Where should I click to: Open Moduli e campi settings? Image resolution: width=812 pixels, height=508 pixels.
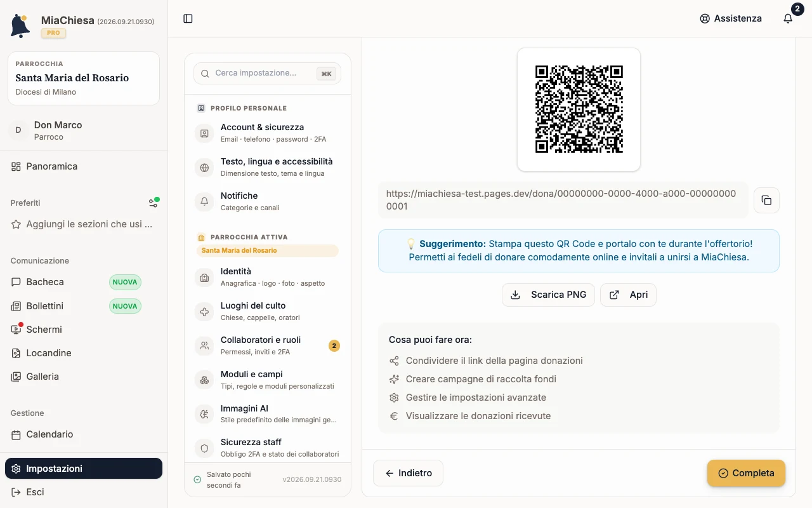pos(268,380)
